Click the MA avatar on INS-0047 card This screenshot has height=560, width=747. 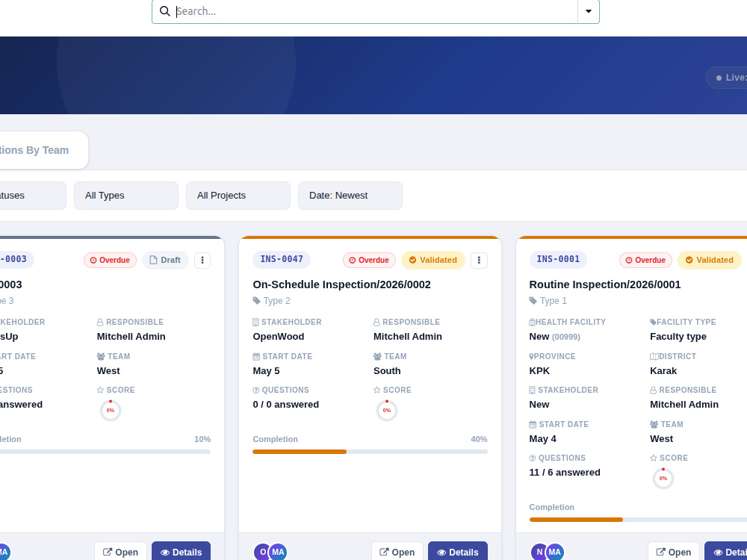278,553
